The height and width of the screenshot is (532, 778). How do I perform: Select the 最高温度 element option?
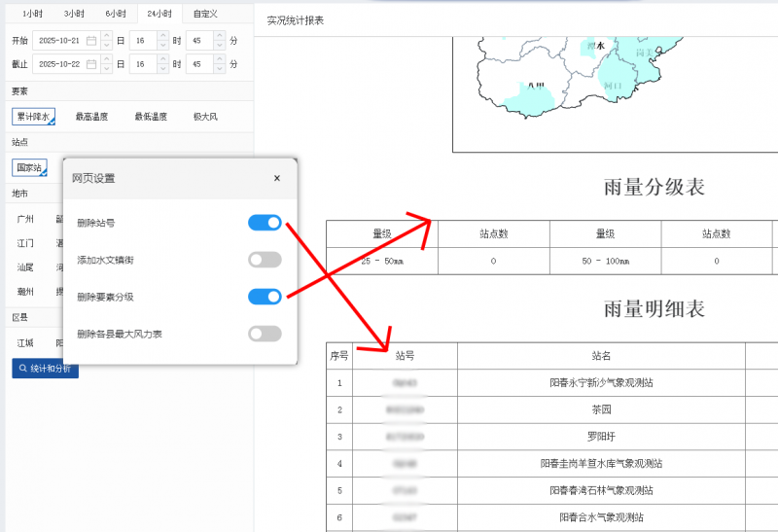91,117
